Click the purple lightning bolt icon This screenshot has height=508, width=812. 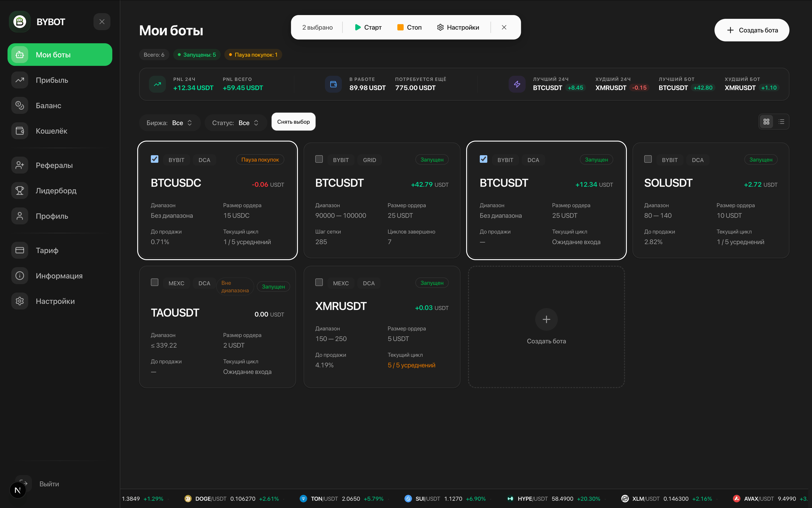[517, 84]
